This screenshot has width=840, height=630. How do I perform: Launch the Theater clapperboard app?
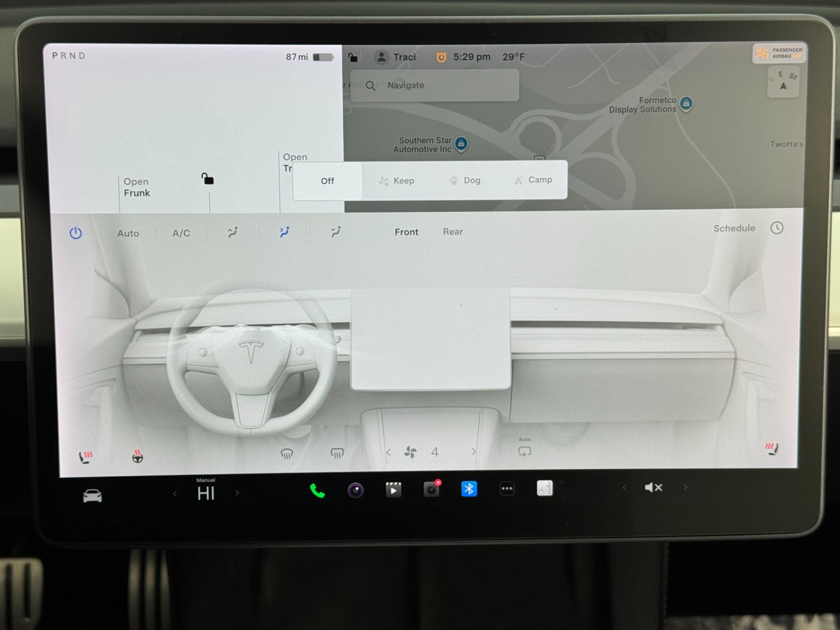393,490
